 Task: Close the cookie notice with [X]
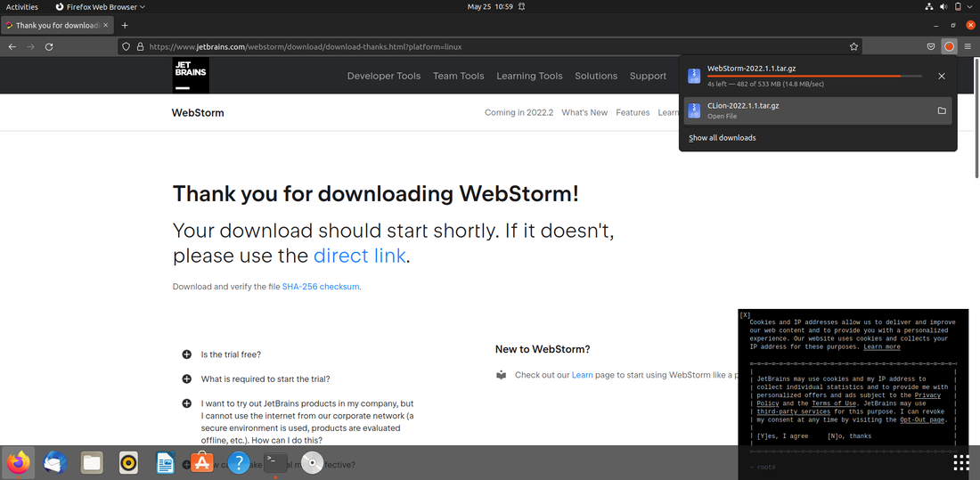745,315
